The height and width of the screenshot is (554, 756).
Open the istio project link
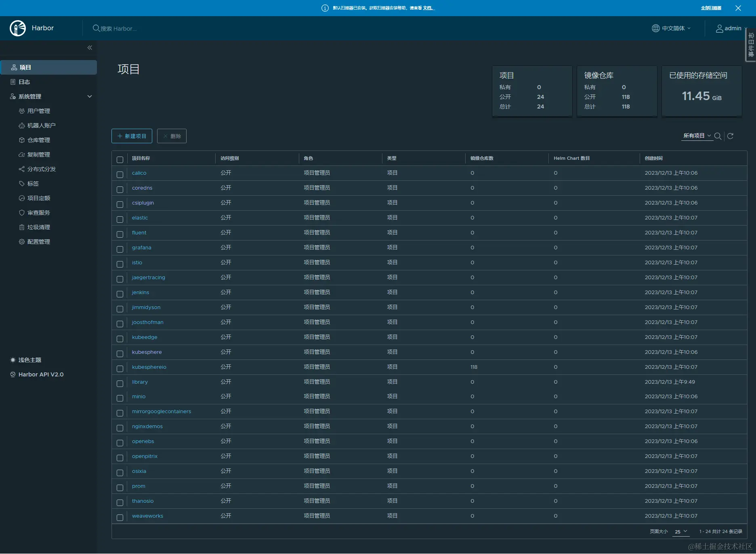[x=137, y=263]
